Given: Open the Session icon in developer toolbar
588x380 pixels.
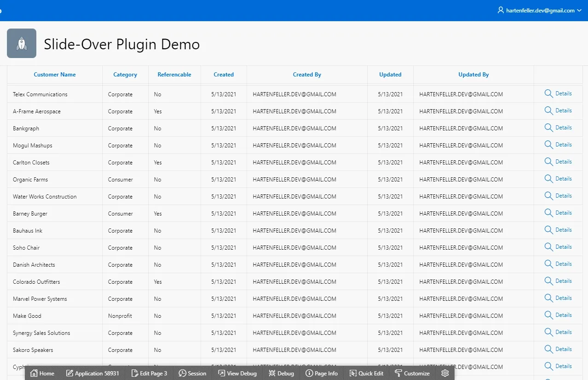Looking at the screenshot, I should 182,374.
